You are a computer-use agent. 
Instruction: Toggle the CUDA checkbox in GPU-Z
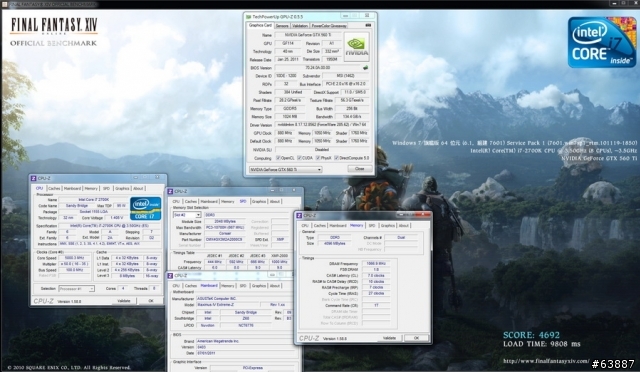(299, 158)
